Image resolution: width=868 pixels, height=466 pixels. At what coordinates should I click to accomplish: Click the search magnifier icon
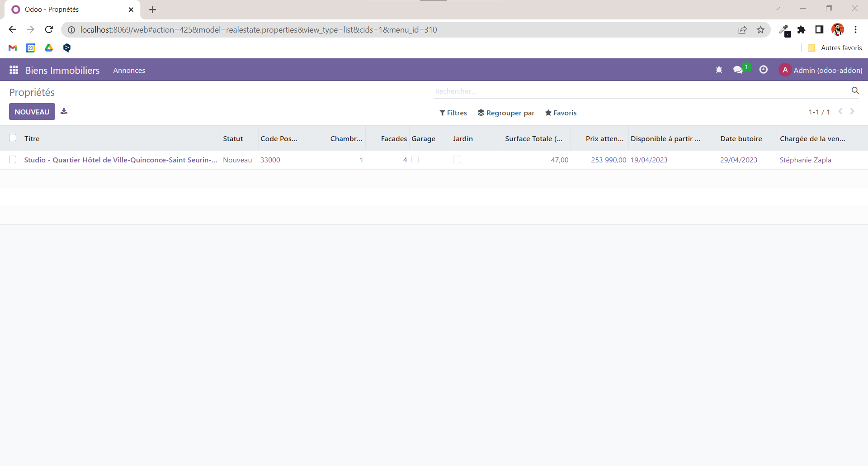[855, 90]
